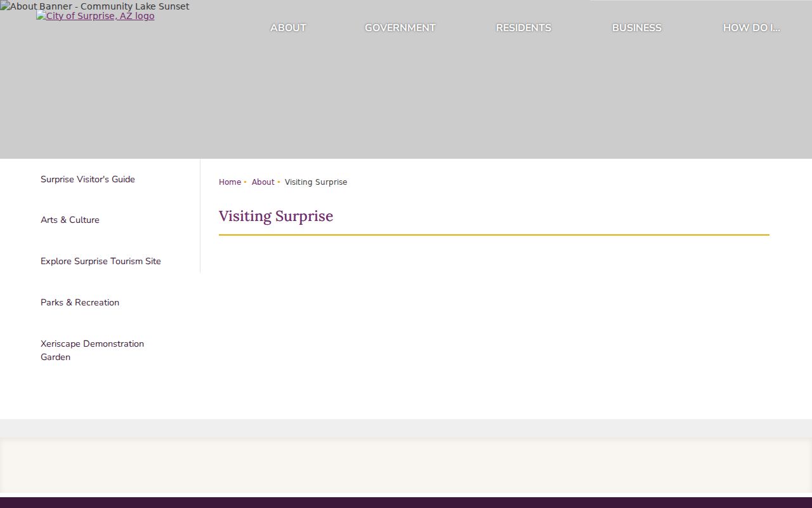Open the Government menu
This screenshot has height=508, width=812.
[400, 28]
